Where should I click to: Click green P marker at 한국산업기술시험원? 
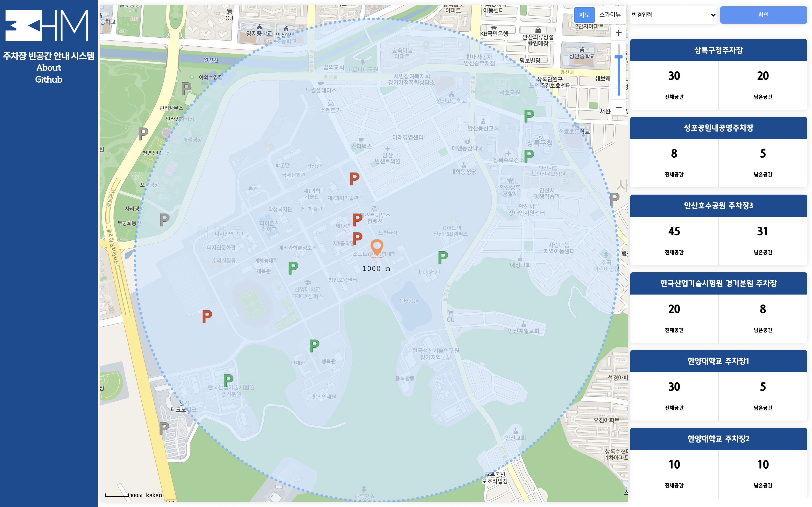coord(228,380)
